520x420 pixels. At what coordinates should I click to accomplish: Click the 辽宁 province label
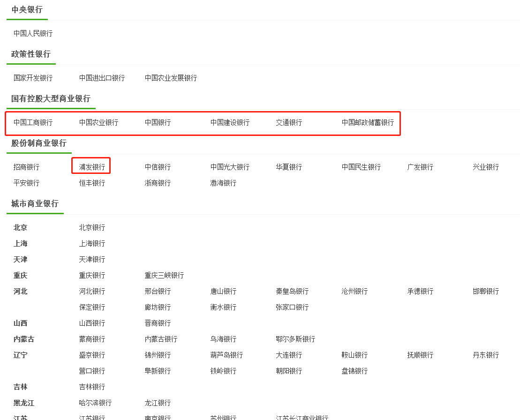click(20, 355)
